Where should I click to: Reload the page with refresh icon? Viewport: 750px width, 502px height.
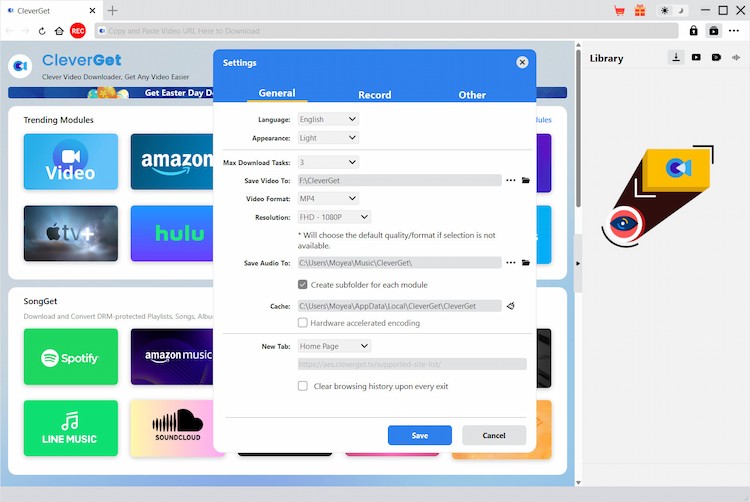click(x=42, y=31)
